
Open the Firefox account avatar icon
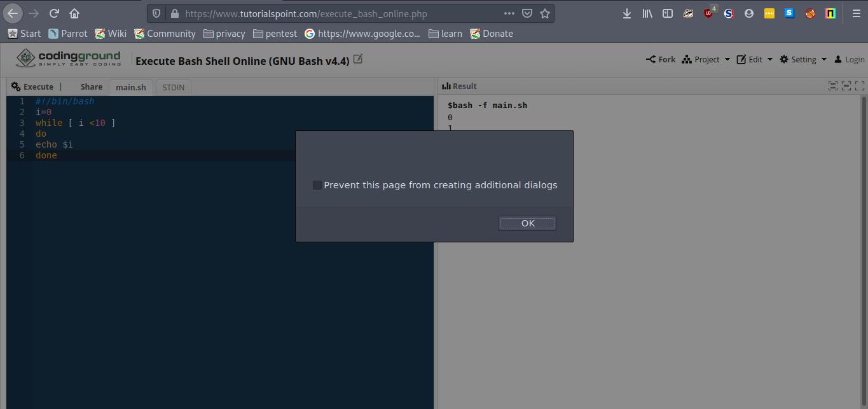[749, 13]
